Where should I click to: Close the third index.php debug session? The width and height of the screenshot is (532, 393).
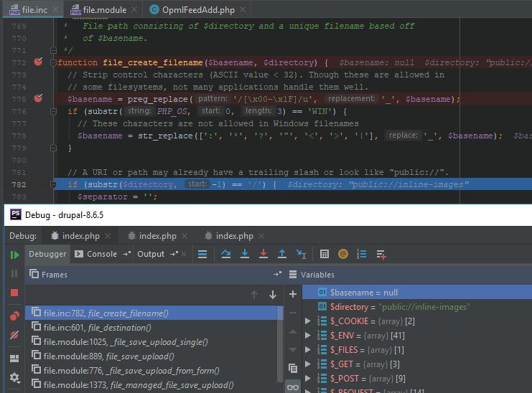click(x=261, y=236)
